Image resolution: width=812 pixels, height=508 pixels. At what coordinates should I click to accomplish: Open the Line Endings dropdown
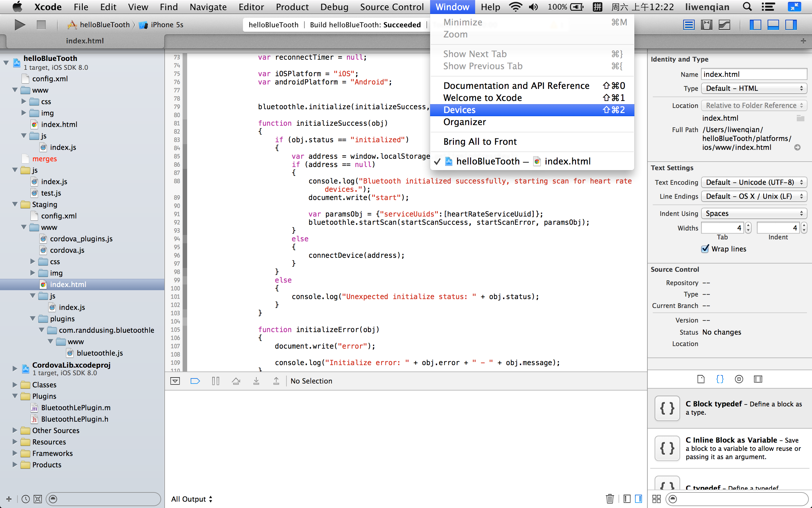pos(754,196)
